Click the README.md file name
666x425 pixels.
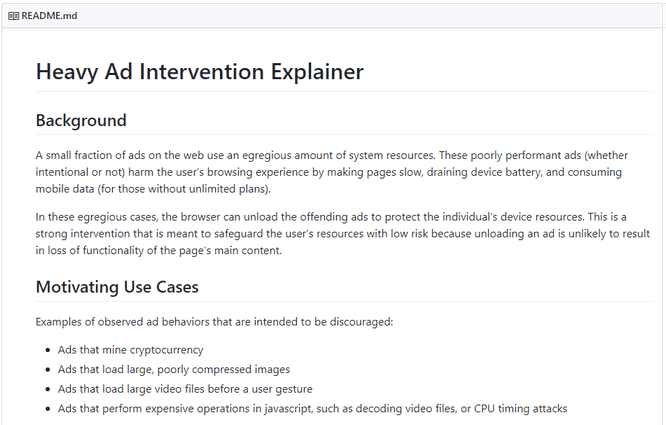(x=49, y=16)
